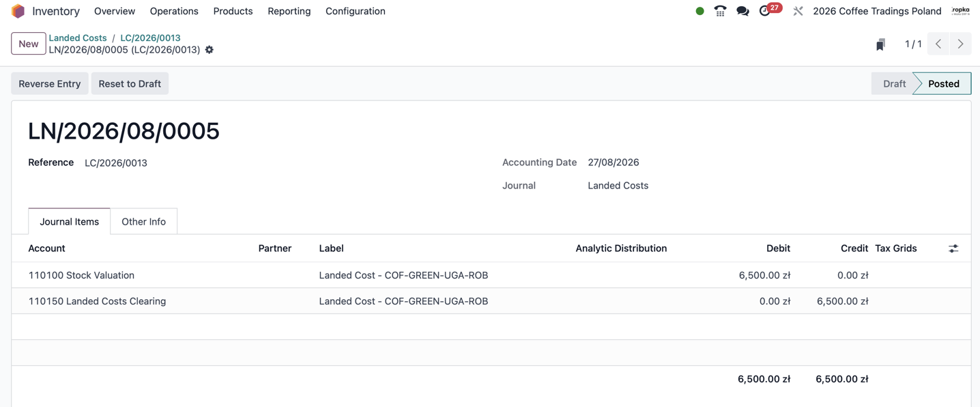Click 6,500.00 zł debit in Stock Valuation row

tap(764, 275)
